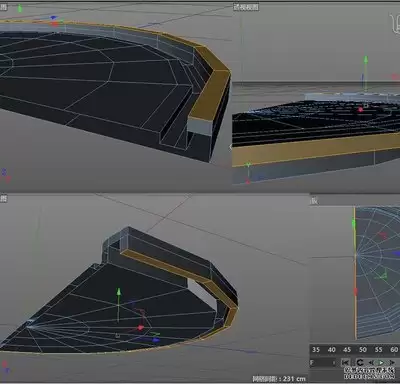Click the grid spacing 231 cm readout
Viewport: 400px width, 384px height.
[279, 379]
